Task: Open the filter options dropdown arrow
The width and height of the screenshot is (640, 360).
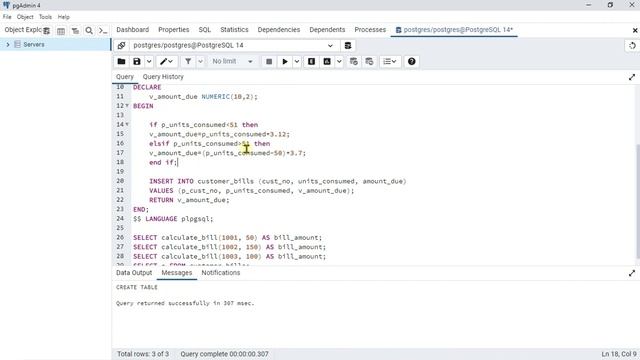Action: pyautogui.click(x=200, y=61)
